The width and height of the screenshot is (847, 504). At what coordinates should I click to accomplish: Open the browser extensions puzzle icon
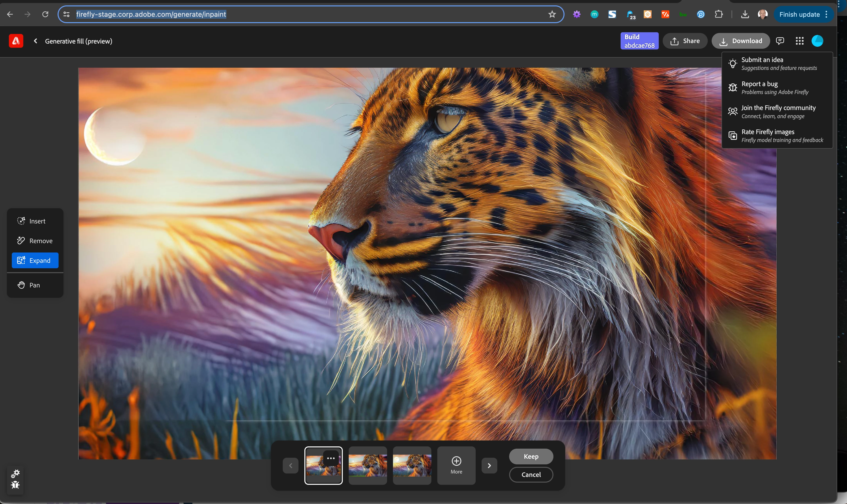click(719, 14)
